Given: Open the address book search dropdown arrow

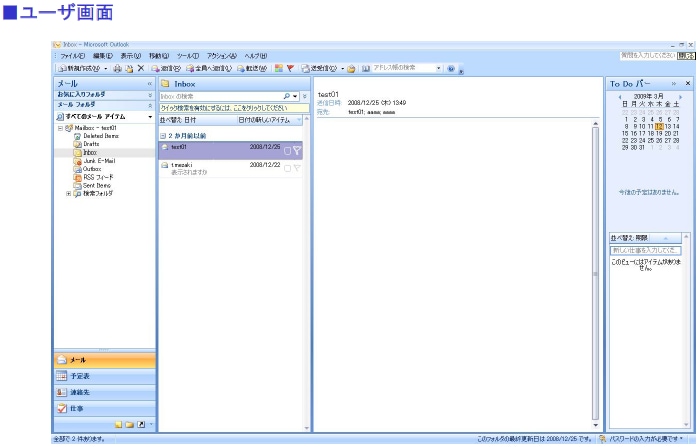Looking at the screenshot, I should (438, 68).
